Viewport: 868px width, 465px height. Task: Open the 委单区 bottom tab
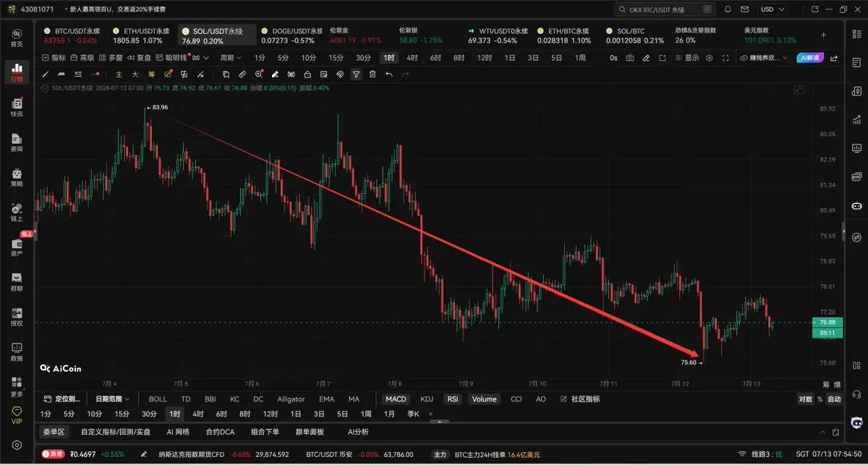point(53,432)
